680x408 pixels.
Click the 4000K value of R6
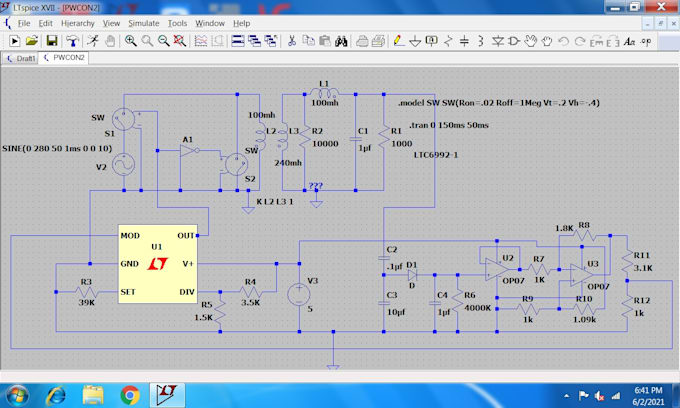pyautogui.click(x=477, y=308)
